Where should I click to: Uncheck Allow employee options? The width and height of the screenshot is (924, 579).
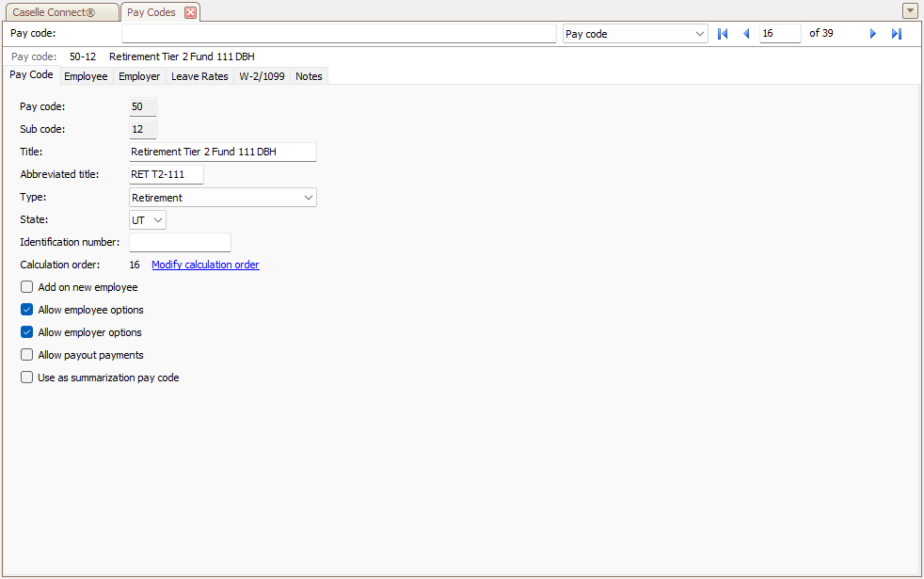27,310
